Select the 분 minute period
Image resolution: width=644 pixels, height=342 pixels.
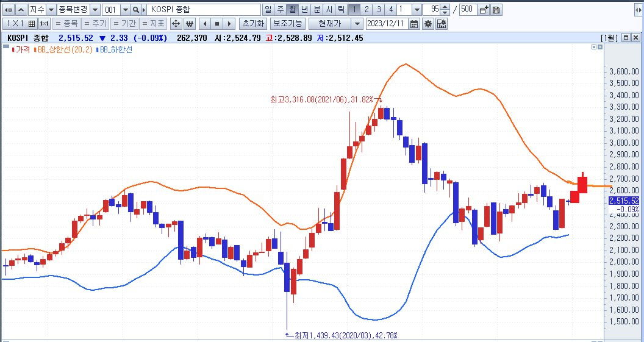tap(317, 9)
